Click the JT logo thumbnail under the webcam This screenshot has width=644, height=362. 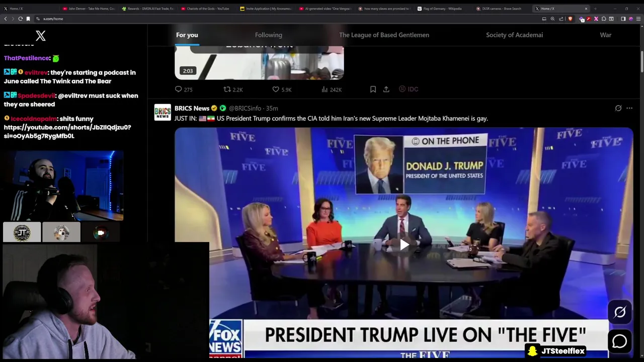[x=22, y=232]
